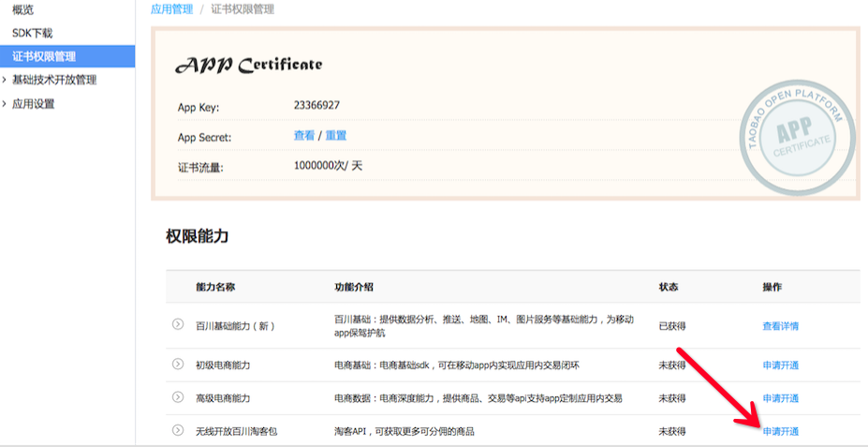
Task: Open 查看详情 for 百川基础能力
Action: (x=781, y=326)
